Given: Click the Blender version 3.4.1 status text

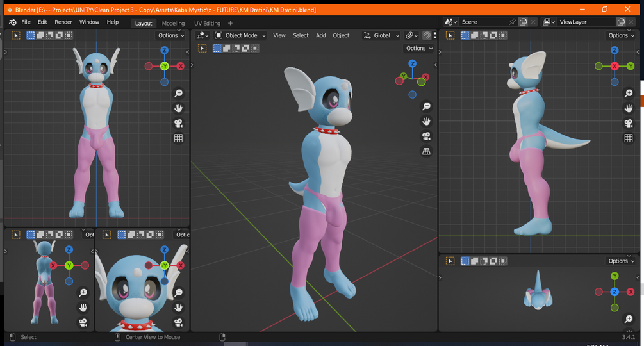Looking at the screenshot, I should coord(629,337).
